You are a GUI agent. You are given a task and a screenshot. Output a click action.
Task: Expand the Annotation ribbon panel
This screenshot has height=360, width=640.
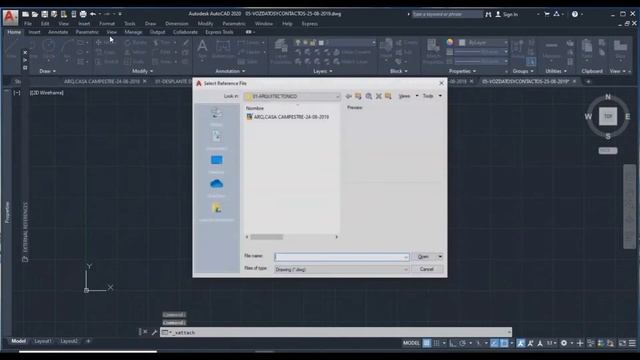pos(230,71)
